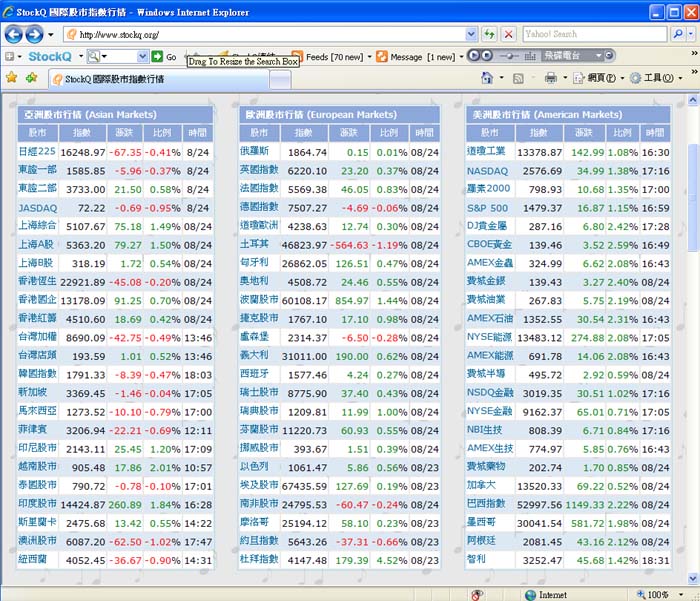
Task: Click the European Markets table header
Action: 339,115
